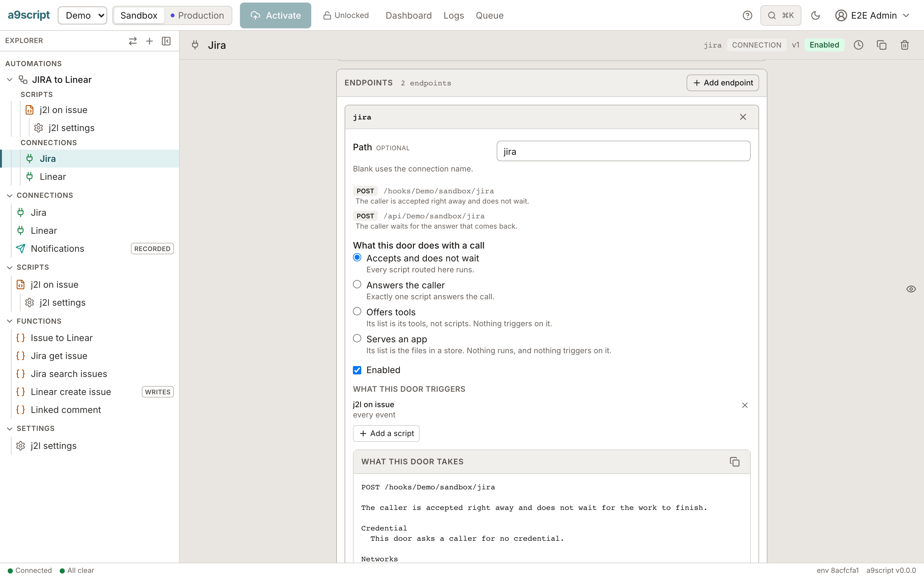Image resolution: width=924 pixels, height=578 pixels.
Task: Collapse the Explorer sidebar panel icon
Action: pyautogui.click(x=166, y=41)
